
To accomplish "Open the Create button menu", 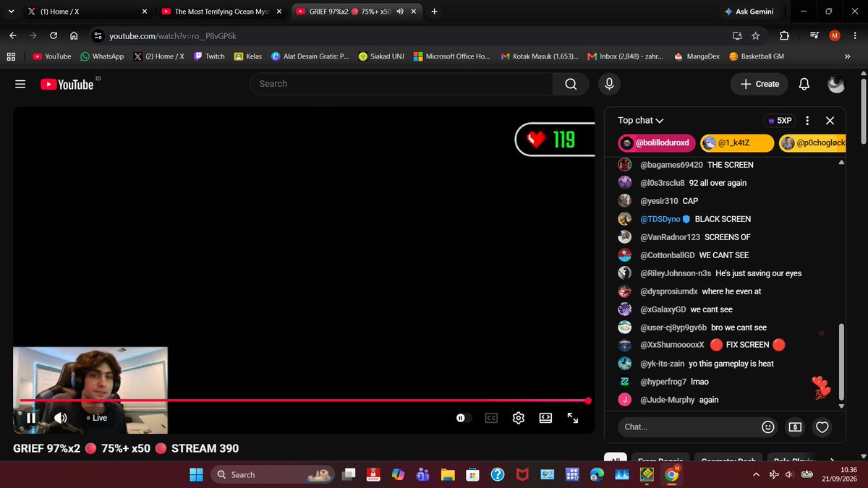I will pyautogui.click(x=759, y=84).
